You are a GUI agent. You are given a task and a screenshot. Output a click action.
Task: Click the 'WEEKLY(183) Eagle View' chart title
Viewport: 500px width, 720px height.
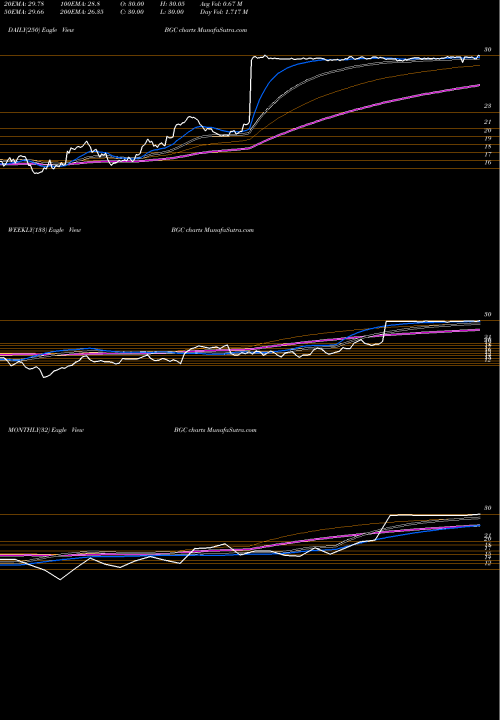click(x=45, y=230)
